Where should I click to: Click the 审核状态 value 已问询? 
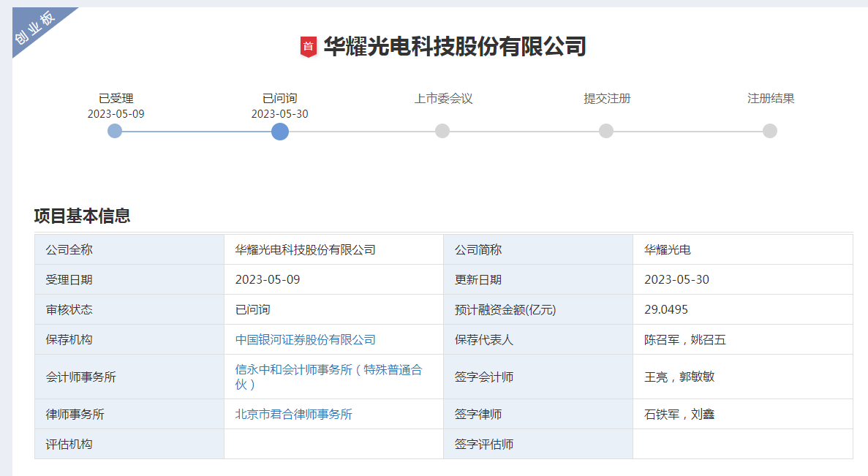point(253,309)
